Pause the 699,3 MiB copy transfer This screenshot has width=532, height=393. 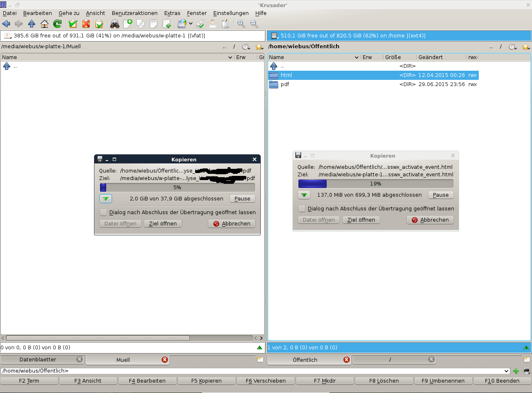441,195
